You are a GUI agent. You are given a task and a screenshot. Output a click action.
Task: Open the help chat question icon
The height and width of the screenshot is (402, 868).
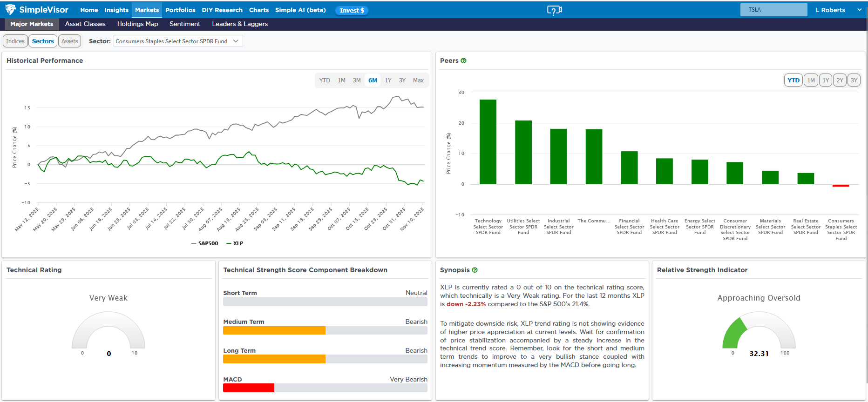pos(554,10)
